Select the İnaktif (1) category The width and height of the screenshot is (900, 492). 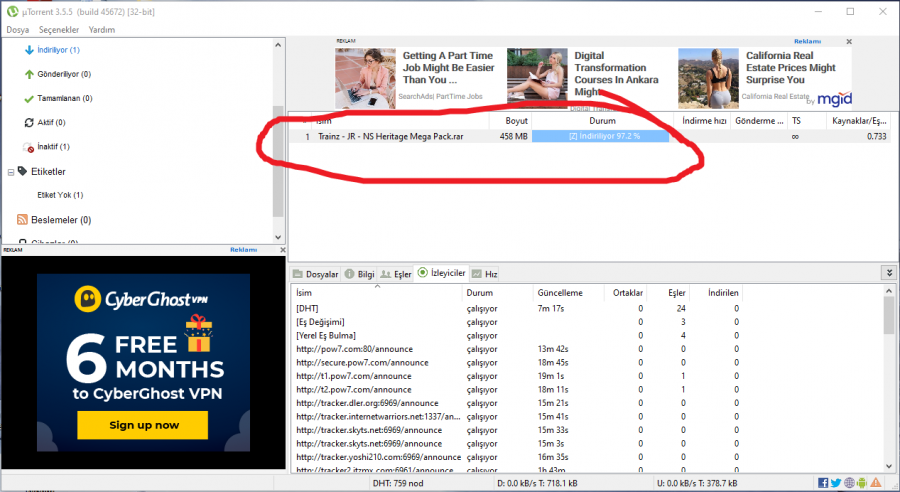coord(53,146)
